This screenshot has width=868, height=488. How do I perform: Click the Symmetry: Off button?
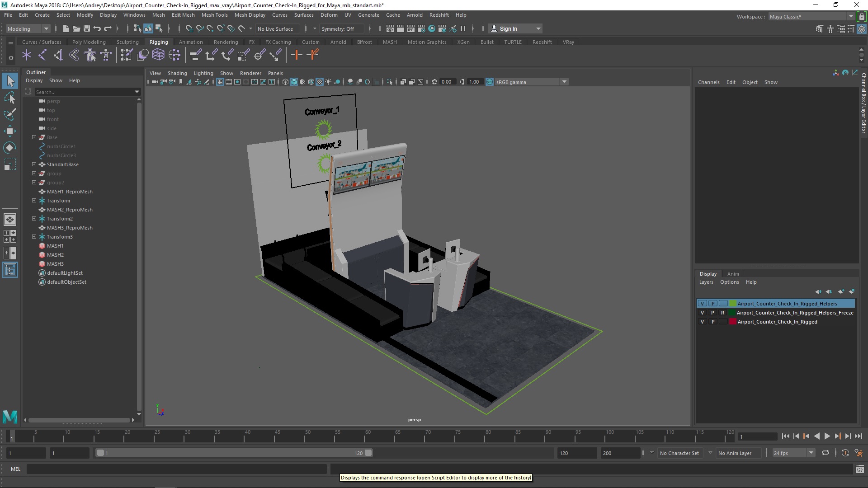(x=341, y=28)
